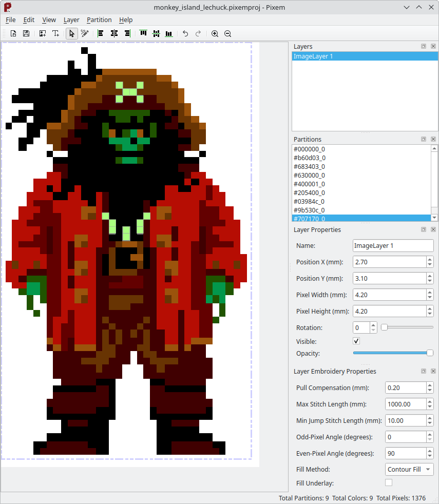Click the Pixem app icon in the title bar
The image size is (439, 504).
pos(8,7)
